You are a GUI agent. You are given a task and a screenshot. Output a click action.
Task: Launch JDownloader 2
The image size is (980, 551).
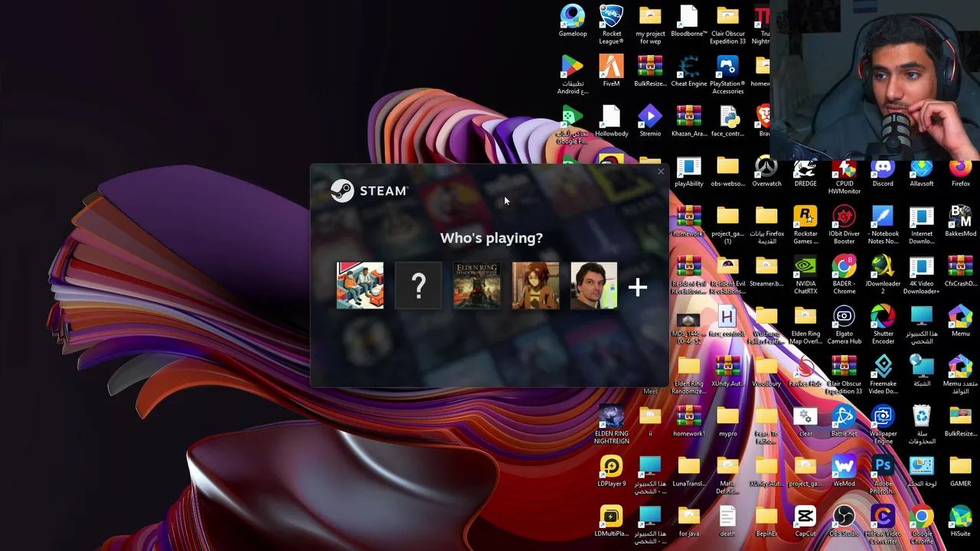pos(883,275)
